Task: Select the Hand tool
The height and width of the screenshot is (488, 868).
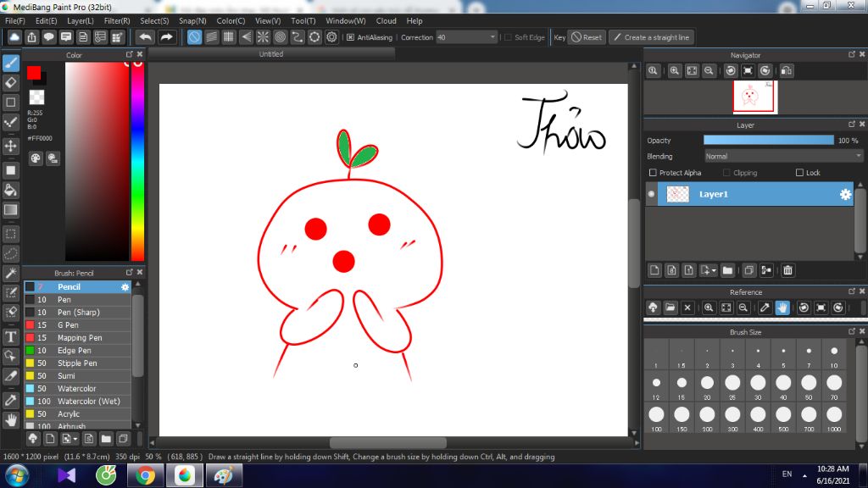Action: [x=10, y=420]
